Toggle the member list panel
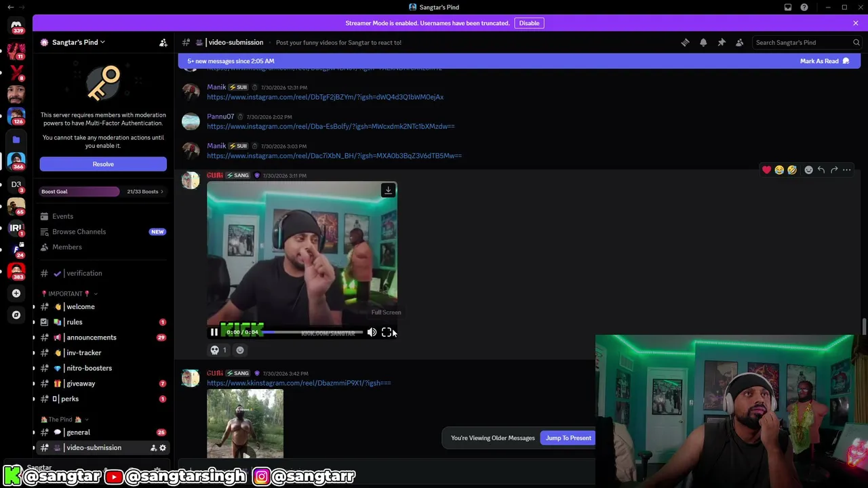 point(740,42)
